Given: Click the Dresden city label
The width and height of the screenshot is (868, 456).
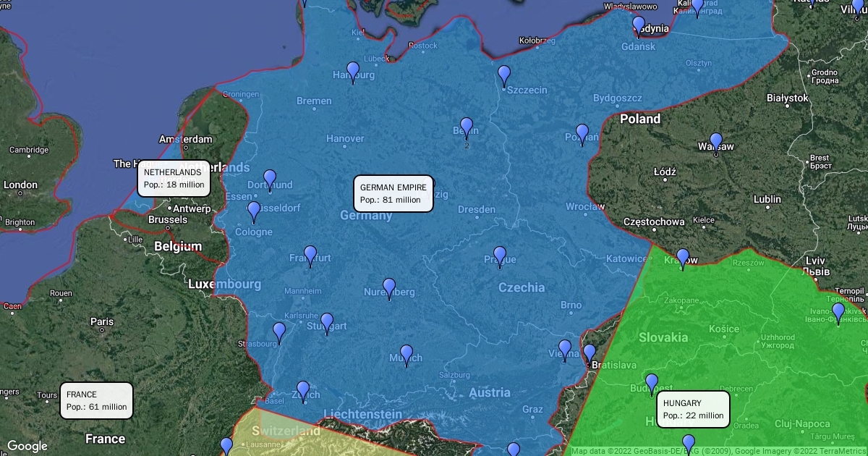Looking at the screenshot, I should pyautogui.click(x=477, y=210).
